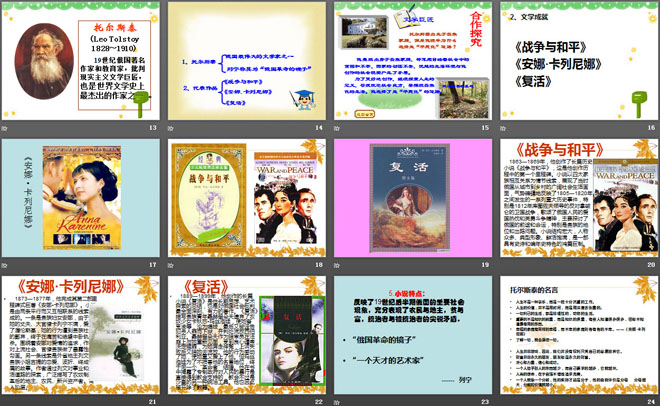Select slide 16 listing 文学成就 works
The image size is (660, 406).
(579, 61)
